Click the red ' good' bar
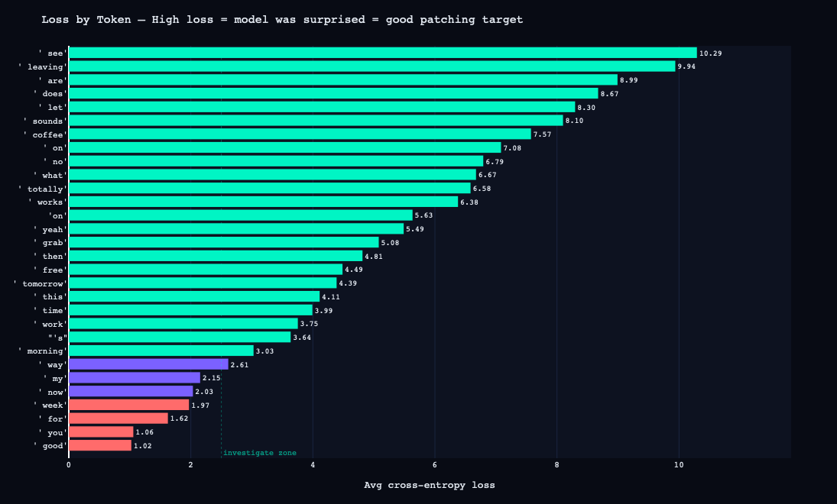The image size is (837, 504). (100, 445)
